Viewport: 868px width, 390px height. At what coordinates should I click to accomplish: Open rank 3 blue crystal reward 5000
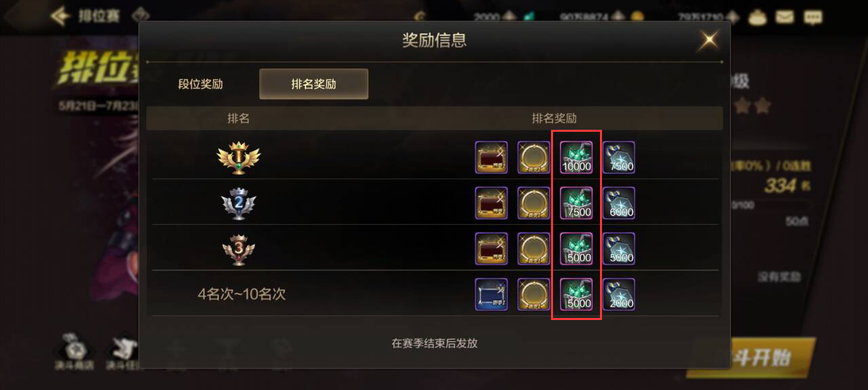pos(619,249)
